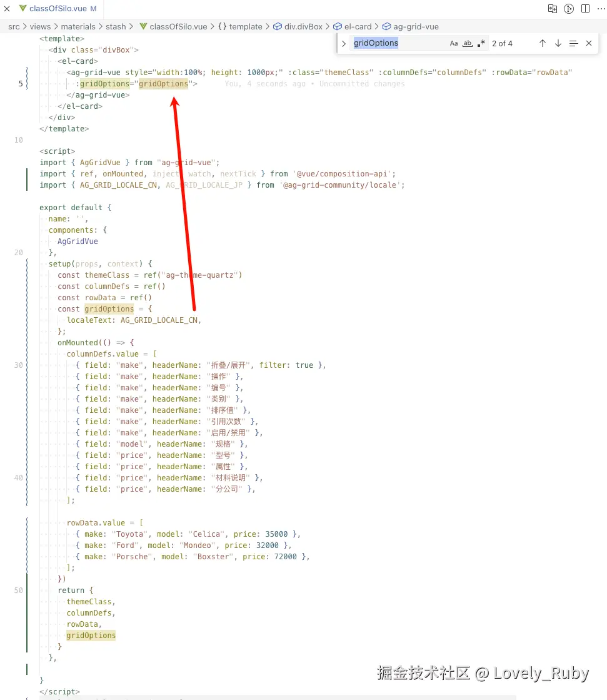Click '@vue/composition-api' import path
The width and height of the screenshot is (607, 700).
344,174
